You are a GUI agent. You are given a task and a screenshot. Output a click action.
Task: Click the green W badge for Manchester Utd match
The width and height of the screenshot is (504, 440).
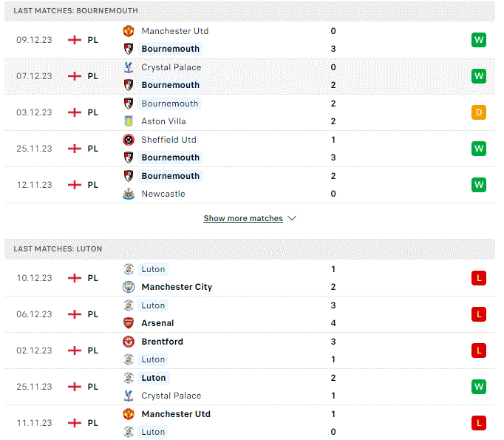pos(479,40)
